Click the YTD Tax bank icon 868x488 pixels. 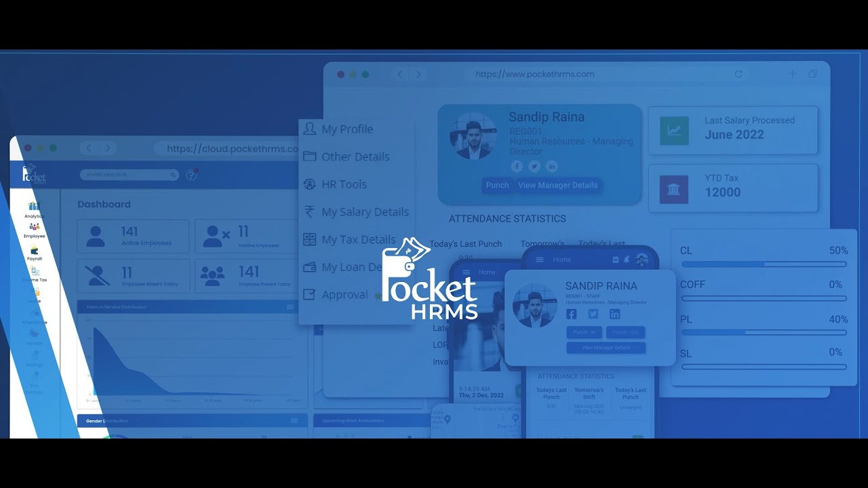click(x=674, y=189)
